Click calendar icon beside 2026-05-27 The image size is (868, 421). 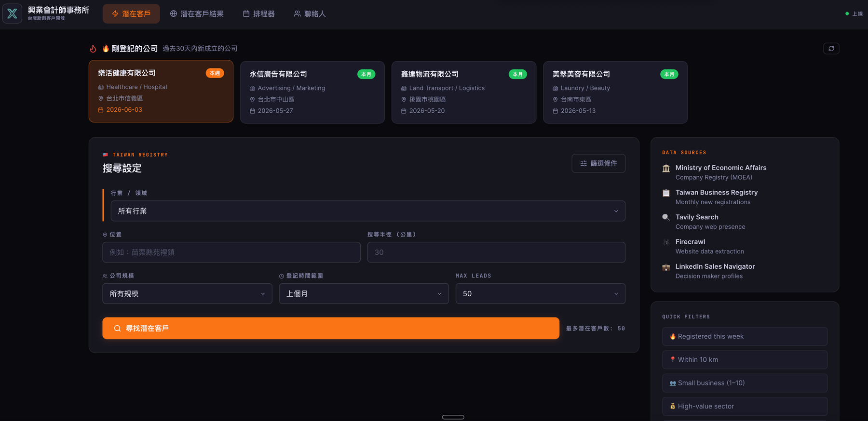point(252,111)
